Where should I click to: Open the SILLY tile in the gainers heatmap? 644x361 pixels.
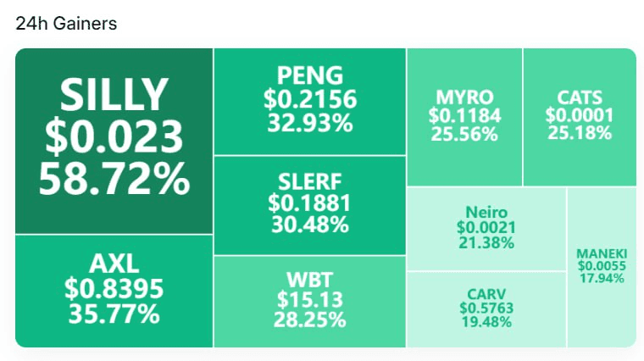[114, 142]
